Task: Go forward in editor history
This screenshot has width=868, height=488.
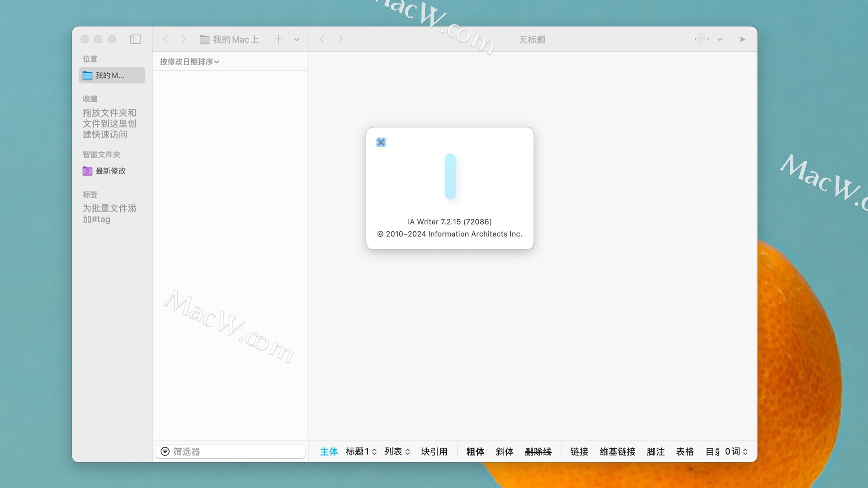Action: click(340, 39)
